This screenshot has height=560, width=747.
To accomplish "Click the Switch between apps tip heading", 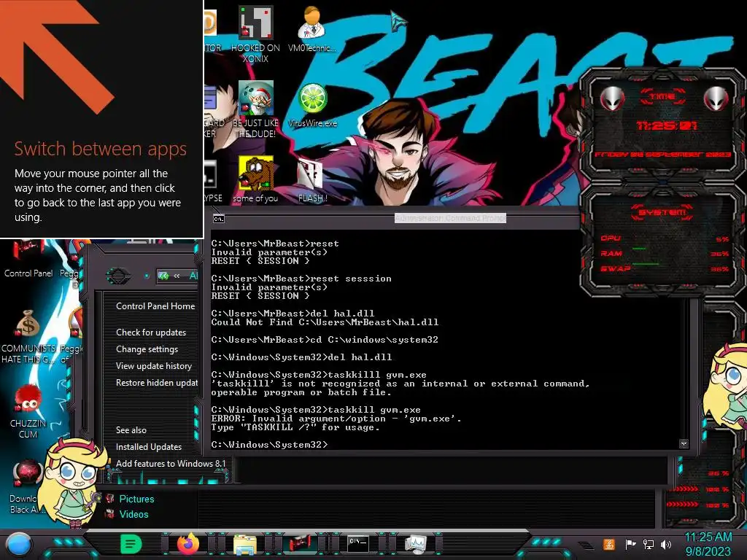I will click(100, 149).
